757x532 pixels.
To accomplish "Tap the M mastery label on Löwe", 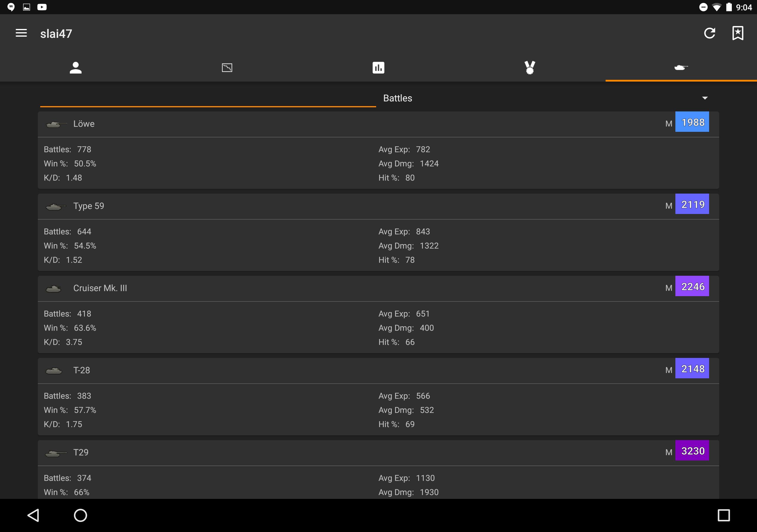I will [x=669, y=124].
